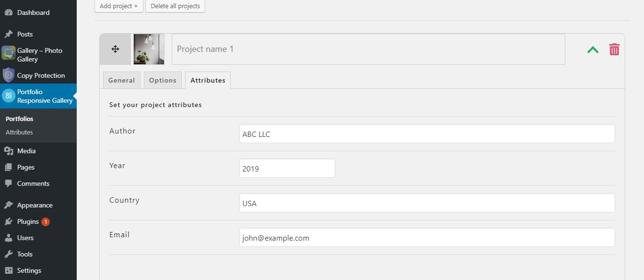Open the Media icon in the sidebar
The width and height of the screenshot is (644, 280).
coord(9,151)
